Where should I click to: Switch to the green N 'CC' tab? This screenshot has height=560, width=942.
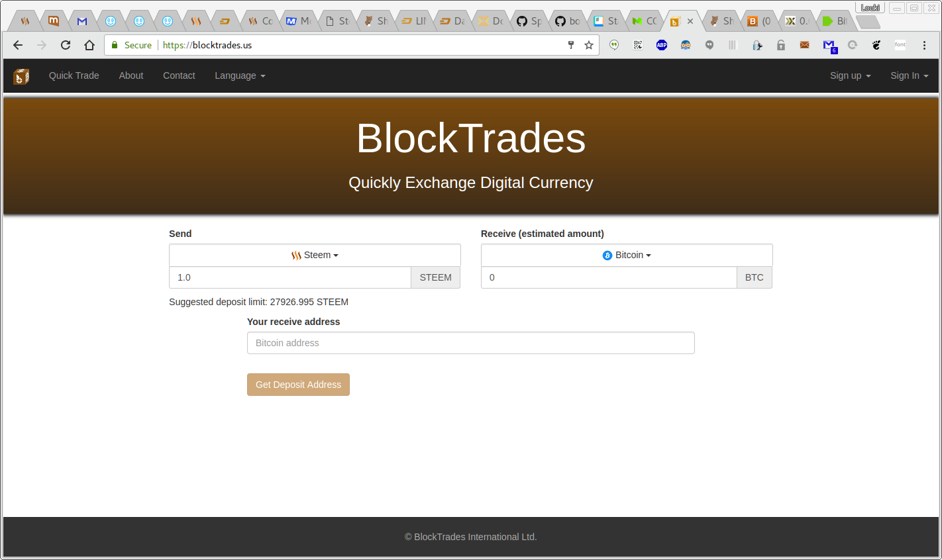pyautogui.click(x=644, y=21)
